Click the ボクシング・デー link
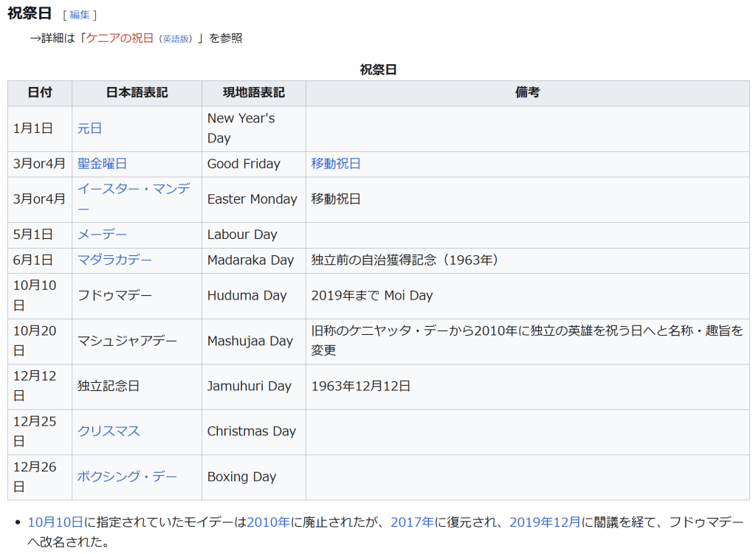 127,477
